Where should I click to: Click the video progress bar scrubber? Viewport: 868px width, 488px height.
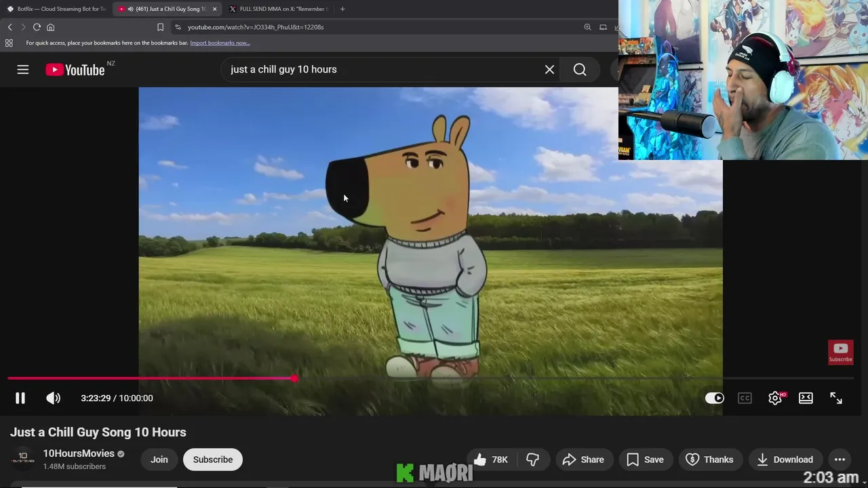pos(294,378)
